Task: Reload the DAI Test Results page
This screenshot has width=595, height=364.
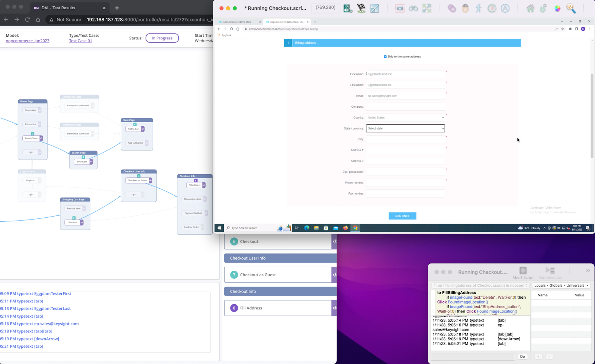Action: pyautogui.click(x=28, y=20)
